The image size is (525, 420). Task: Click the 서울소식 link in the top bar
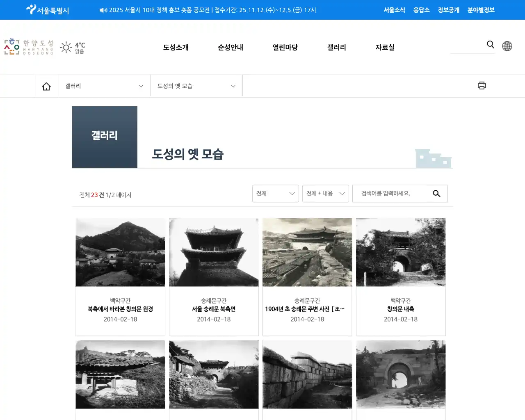pyautogui.click(x=394, y=10)
